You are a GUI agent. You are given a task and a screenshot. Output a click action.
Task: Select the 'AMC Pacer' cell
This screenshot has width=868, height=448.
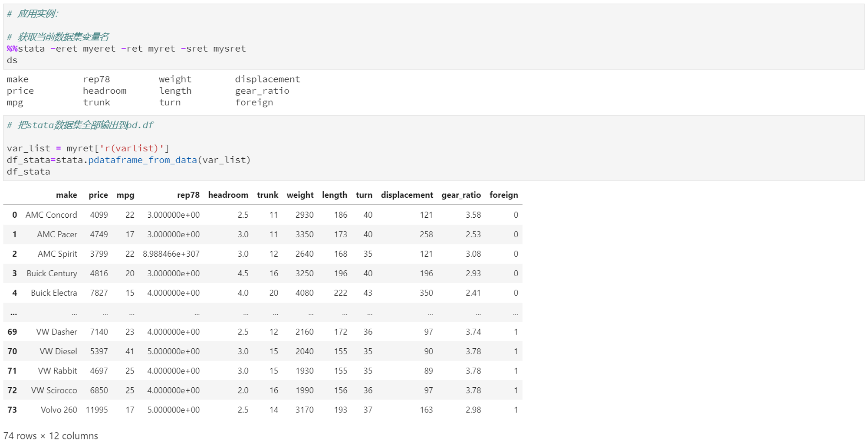coord(57,235)
